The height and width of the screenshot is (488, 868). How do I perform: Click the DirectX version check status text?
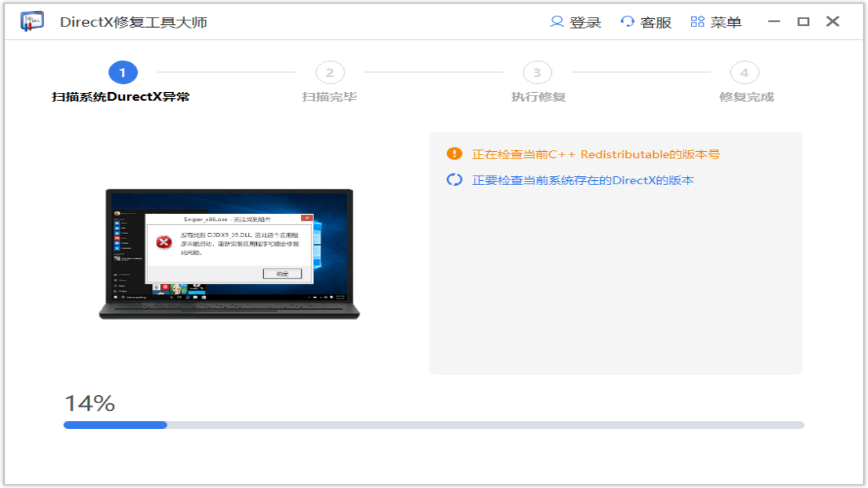[583, 180]
